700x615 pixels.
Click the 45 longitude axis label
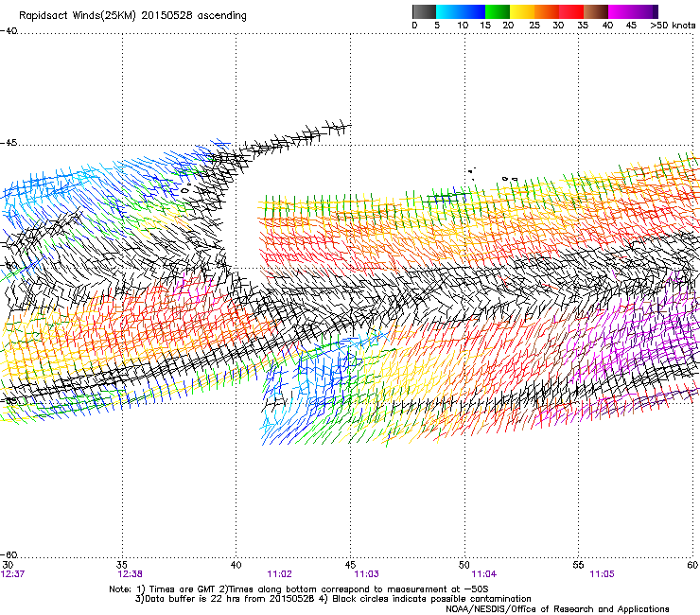click(350, 565)
